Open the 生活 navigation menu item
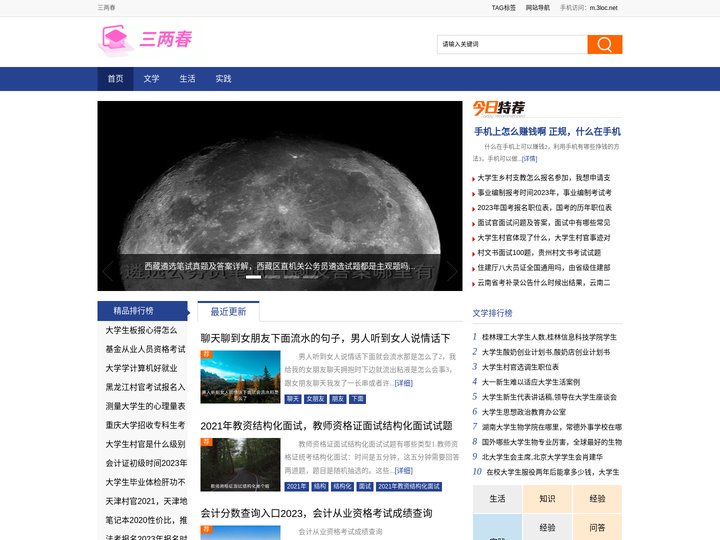Screen dimensions: 720x540 187,79
